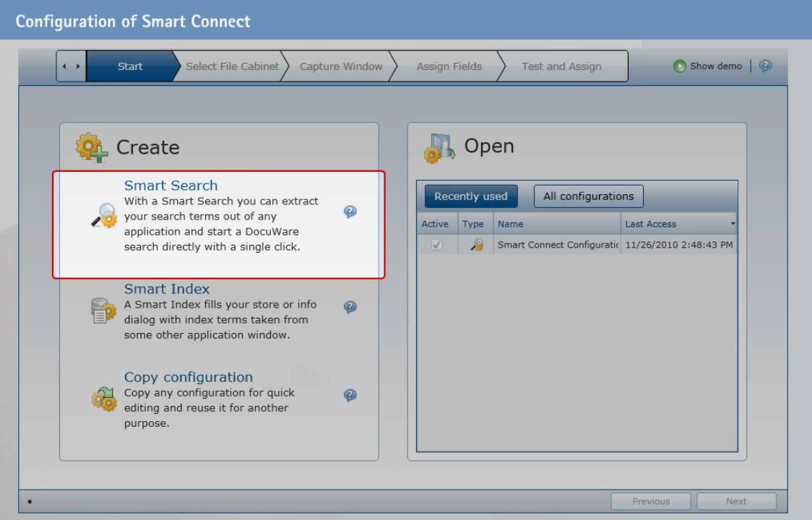Screen dimensions: 812x520
Task: Click the Smart Search magnifier icon
Action: click(x=104, y=215)
